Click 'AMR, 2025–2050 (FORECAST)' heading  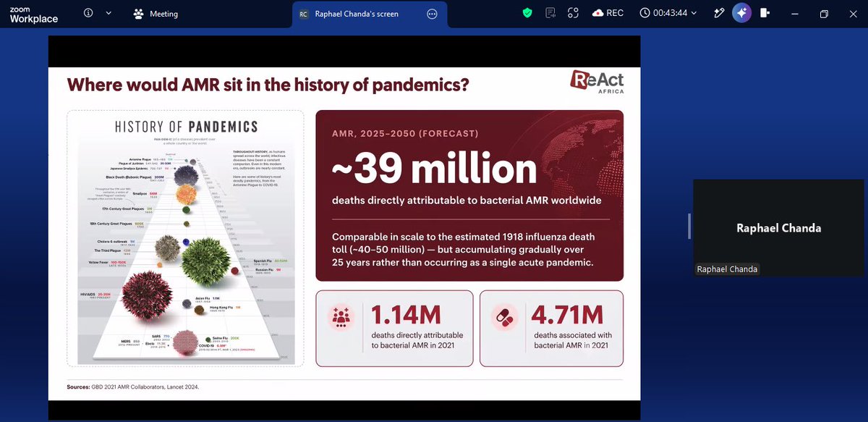[405, 134]
